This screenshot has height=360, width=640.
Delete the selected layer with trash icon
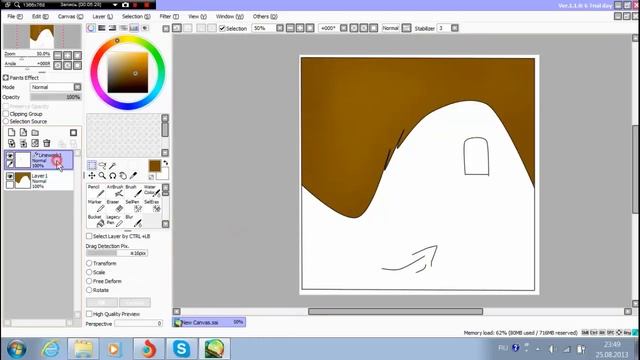click(47, 143)
